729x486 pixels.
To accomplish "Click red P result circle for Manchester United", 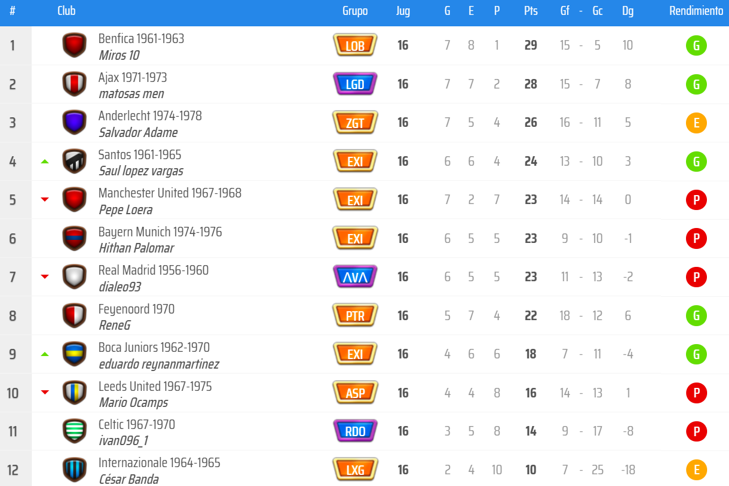I will pos(696,200).
